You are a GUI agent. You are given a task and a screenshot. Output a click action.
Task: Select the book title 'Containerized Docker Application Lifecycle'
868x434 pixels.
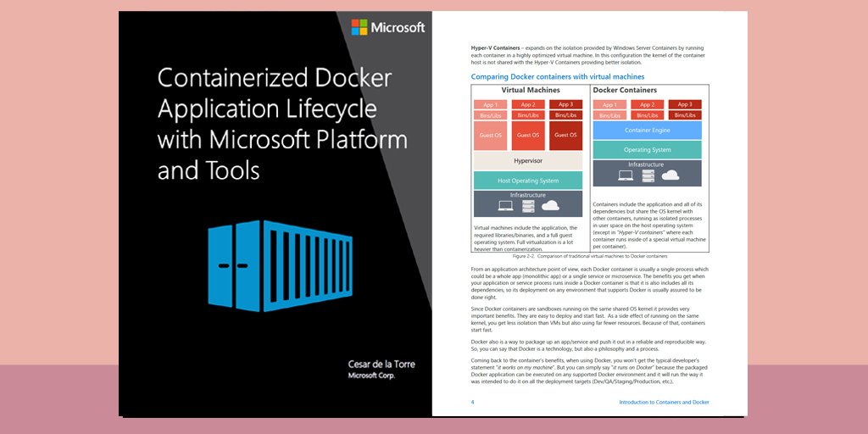[x=275, y=93]
